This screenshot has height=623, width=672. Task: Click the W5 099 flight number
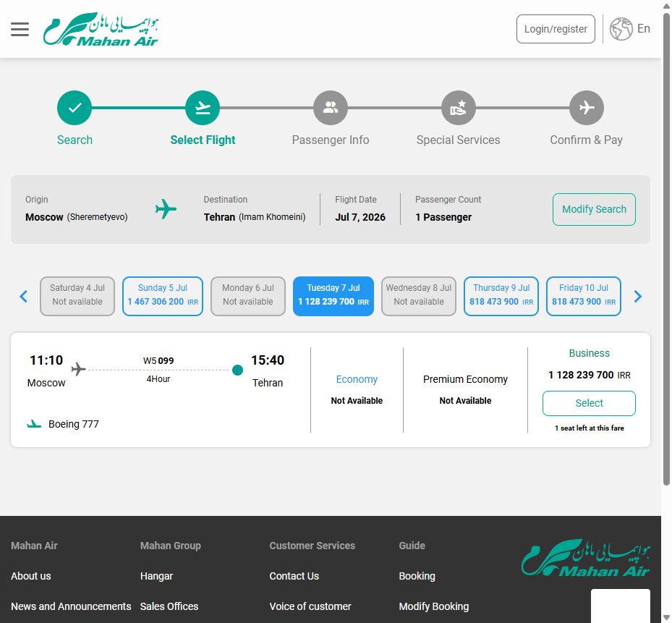pos(158,360)
